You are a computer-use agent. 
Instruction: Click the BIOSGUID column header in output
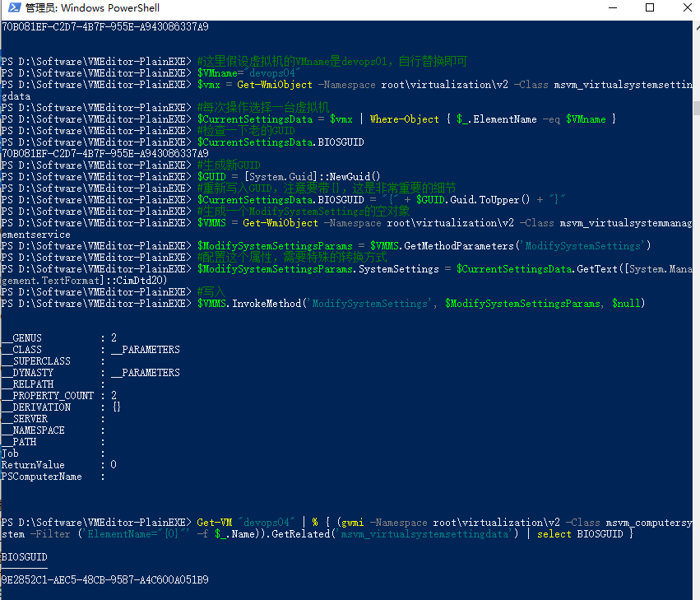click(24, 557)
